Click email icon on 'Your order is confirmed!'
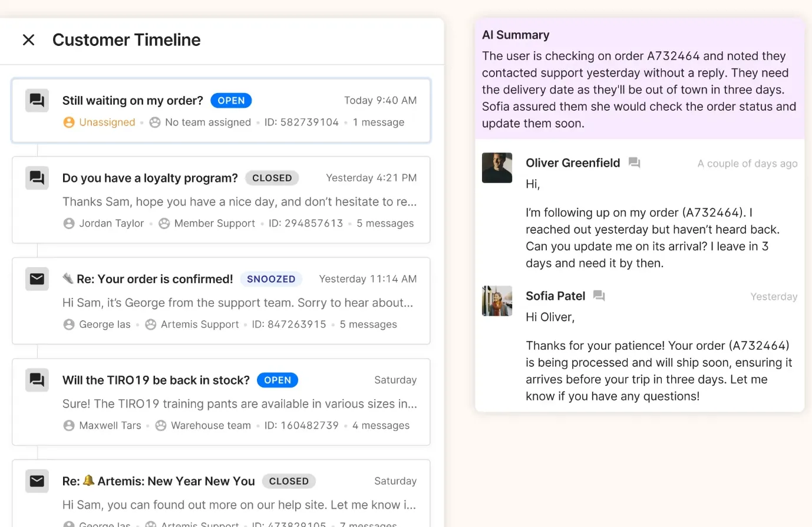The image size is (812, 527). (x=37, y=279)
